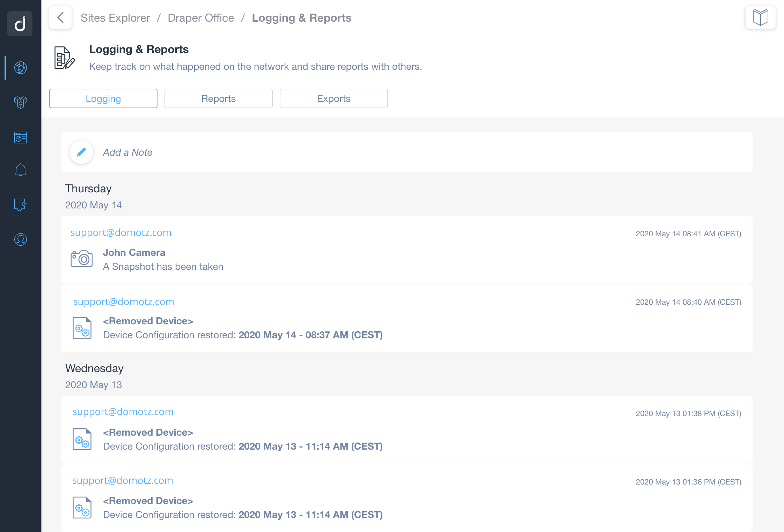784x532 pixels.
Task: Click the John Camera snapshot icon
Action: pyautogui.click(x=82, y=259)
